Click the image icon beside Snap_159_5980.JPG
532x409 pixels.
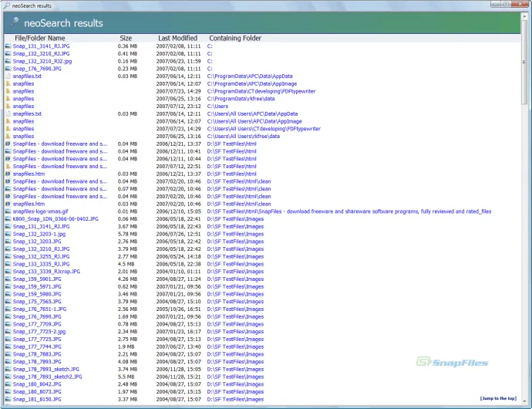click(x=8, y=294)
